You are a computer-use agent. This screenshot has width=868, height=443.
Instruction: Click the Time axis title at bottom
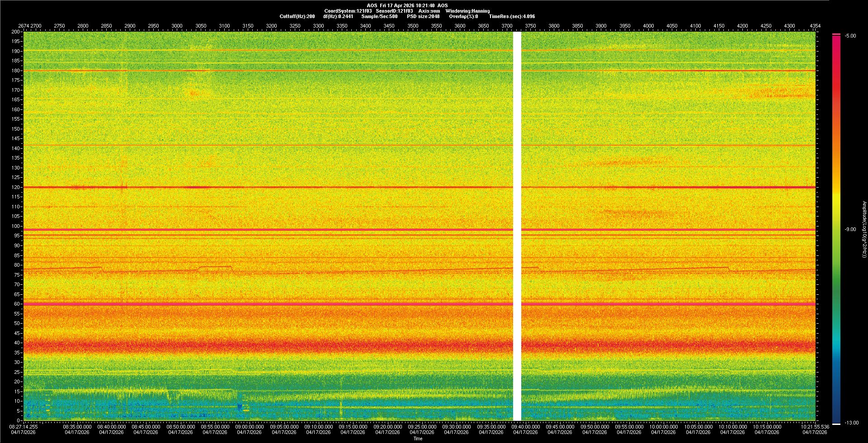pos(418,438)
